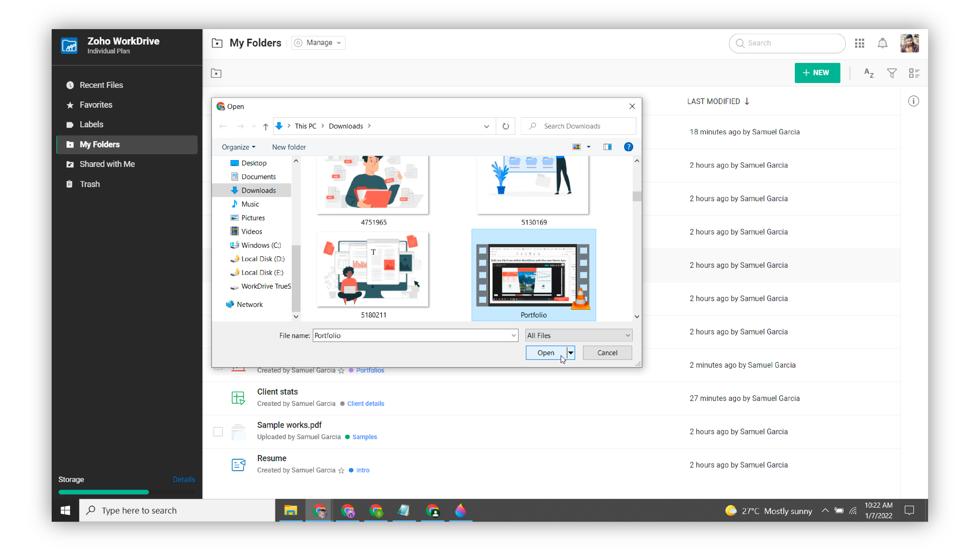Click the storage usage bar

[x=103, y=492]
